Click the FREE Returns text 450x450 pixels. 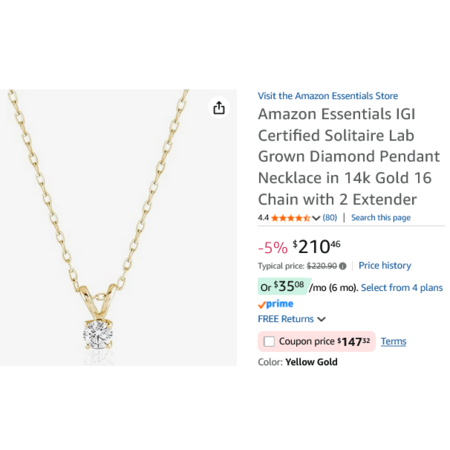pyautogui.click(x=286, y=319)
